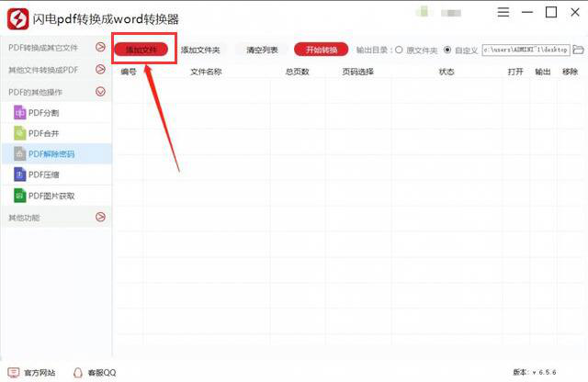Minimize the converter window

[x=526, y=12]
